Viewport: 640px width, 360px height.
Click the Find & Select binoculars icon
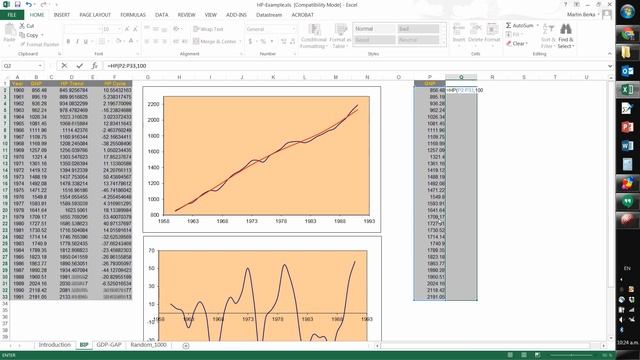point(566,29)
